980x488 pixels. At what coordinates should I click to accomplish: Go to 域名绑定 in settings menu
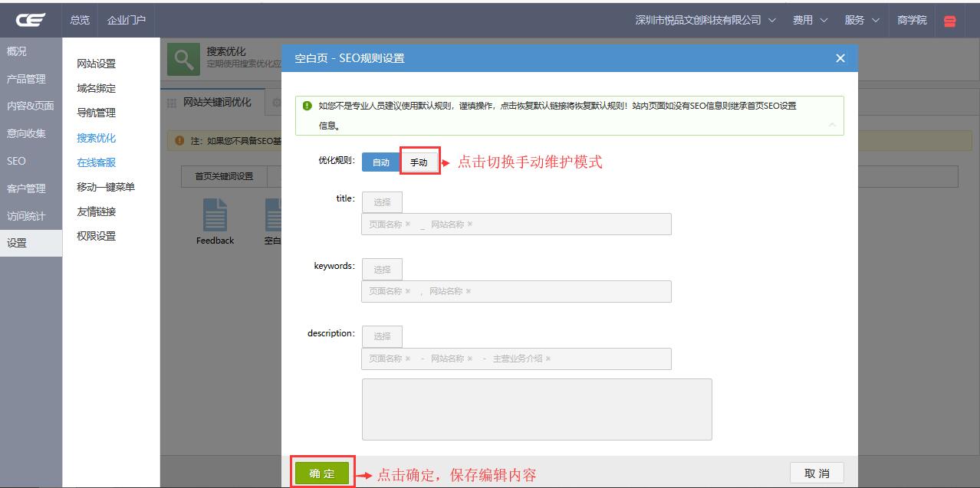(x=97, y=88)
